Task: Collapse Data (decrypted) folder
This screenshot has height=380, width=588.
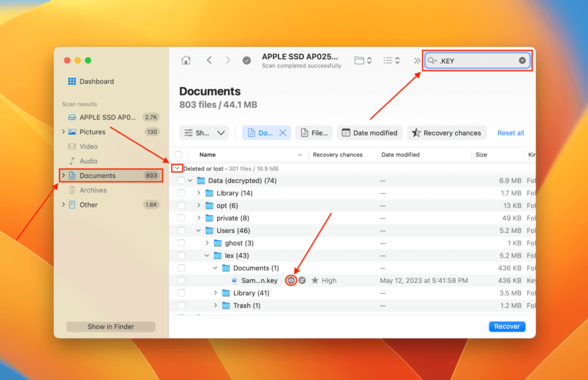Action: tap(190, 181)
